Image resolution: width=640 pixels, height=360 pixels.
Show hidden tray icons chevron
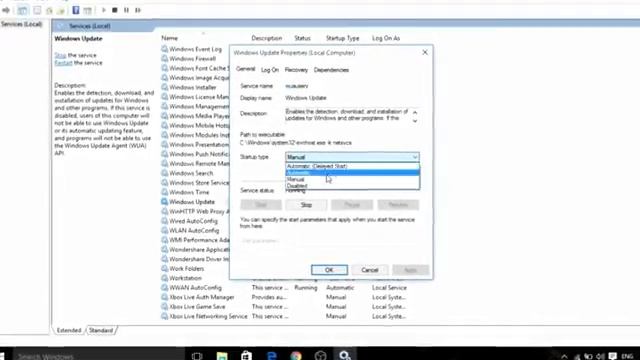pyautogui.click(x=564, y=356)
